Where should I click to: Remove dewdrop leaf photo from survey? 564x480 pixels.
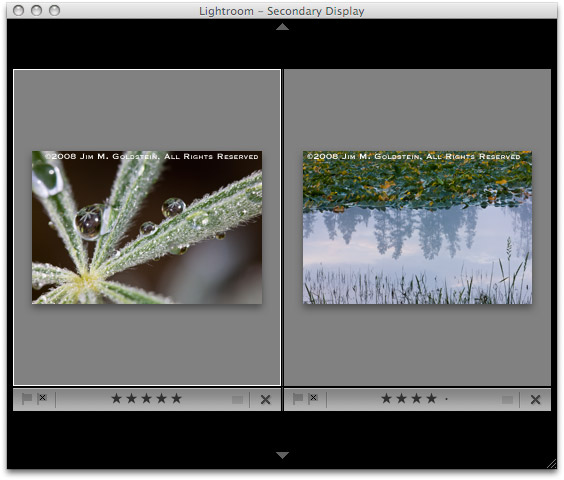[x=265, y=399]
